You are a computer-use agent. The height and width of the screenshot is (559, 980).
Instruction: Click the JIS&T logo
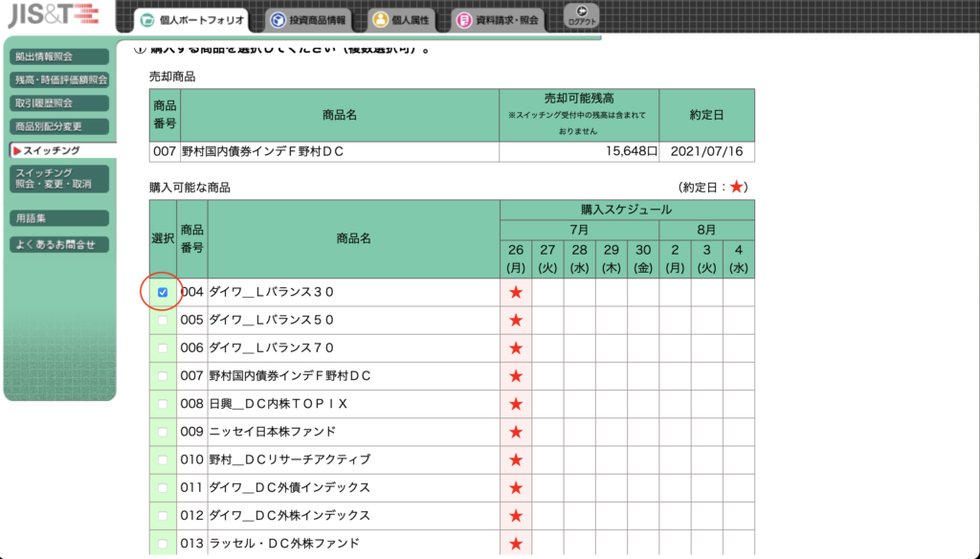click(x=51, y=14)
